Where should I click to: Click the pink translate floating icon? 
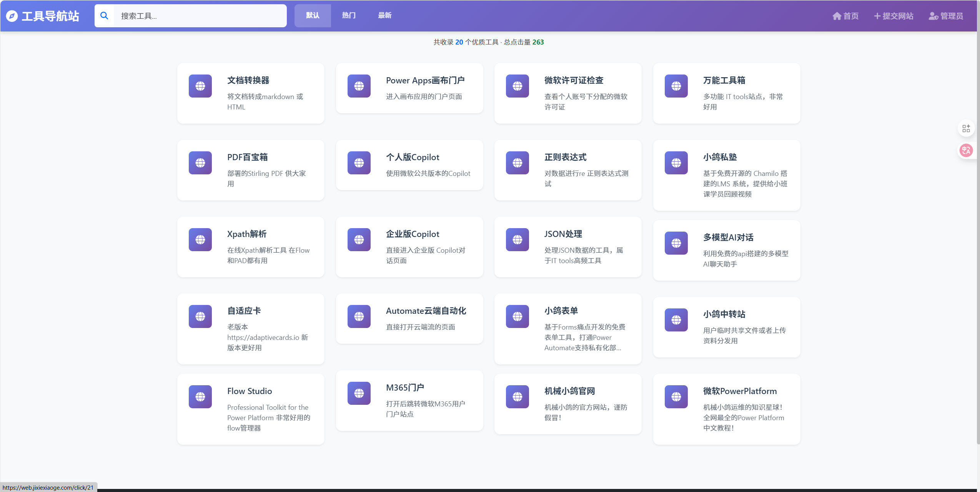tap(966, 150)
